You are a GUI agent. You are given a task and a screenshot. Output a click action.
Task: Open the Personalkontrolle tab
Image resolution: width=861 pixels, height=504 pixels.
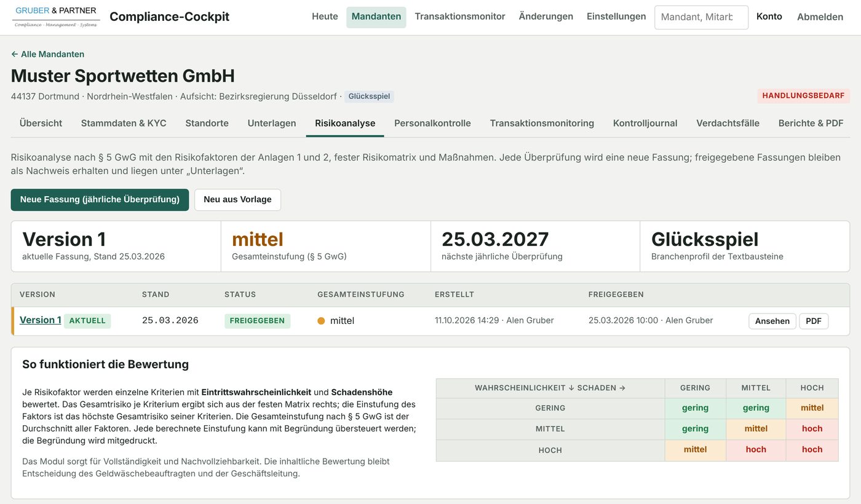pyautogui.click(x=432, y=123)
